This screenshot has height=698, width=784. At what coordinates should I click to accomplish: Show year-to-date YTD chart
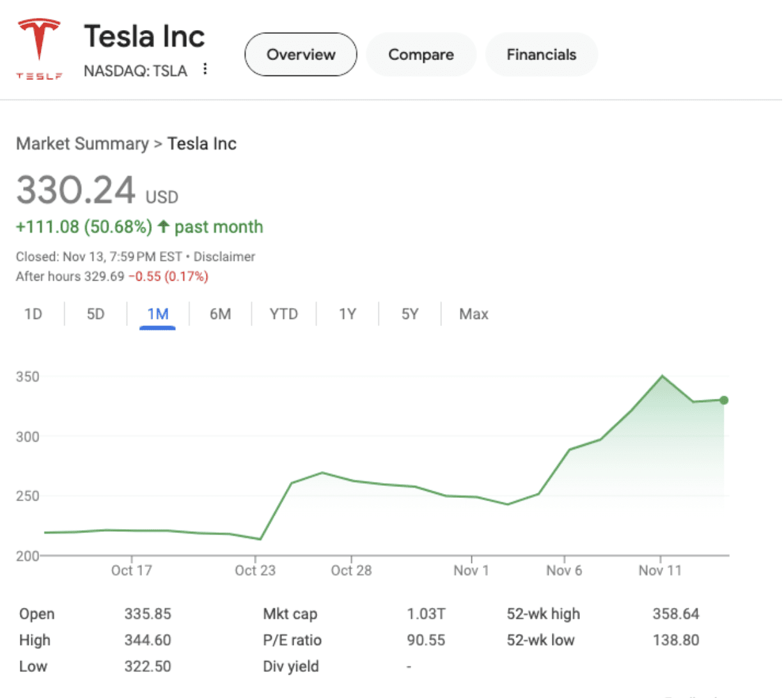pyautogui.click(x=283, y=314)
